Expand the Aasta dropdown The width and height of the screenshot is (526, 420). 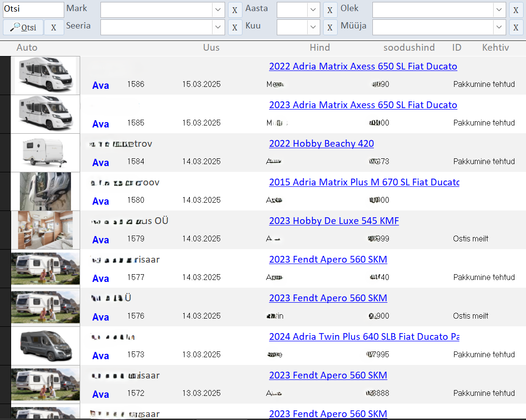coord(313,10)
